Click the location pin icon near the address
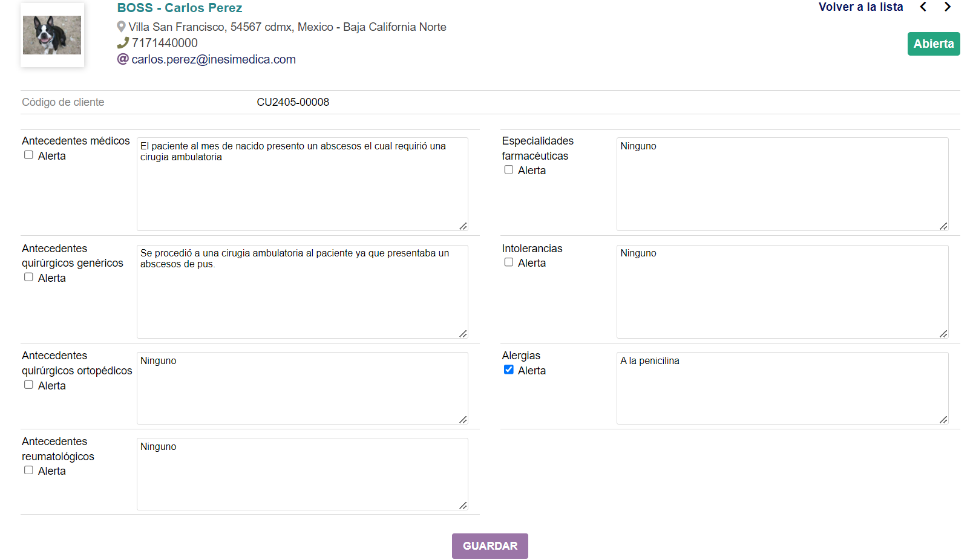Screen dimensions: 973x560 [x=121, y=27]
